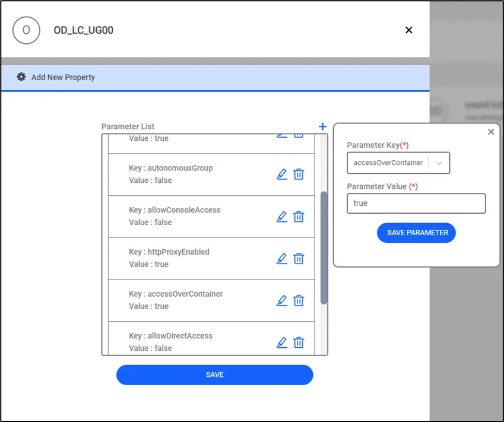Screen dimensions: 504x422
Task: Select the Key : httpProxyEnabled text
Action: tap(169, 252)
